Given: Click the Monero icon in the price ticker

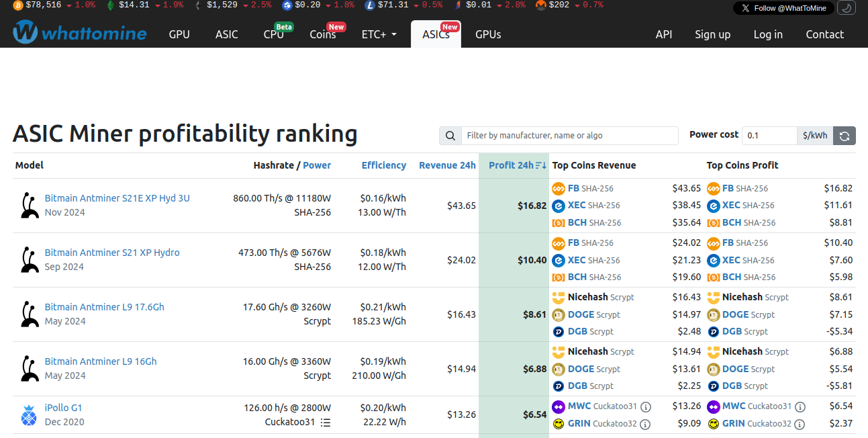Looking at the screenshot, I should click(x=540, y=5).
